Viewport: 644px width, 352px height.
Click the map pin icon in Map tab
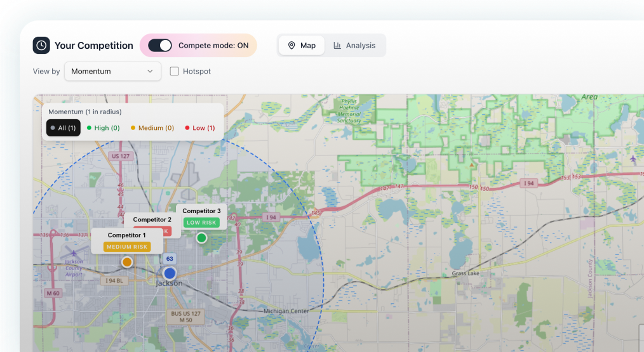pos(292,46)
